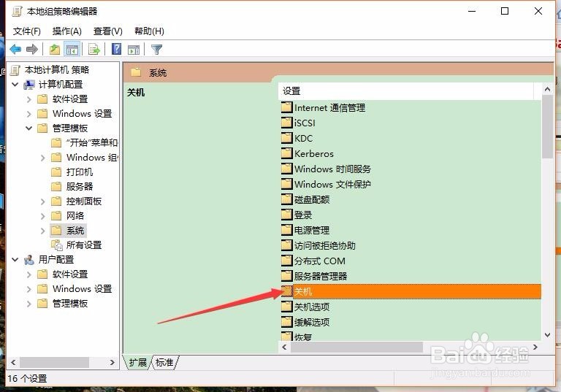Open the 操作(A) menu
Image resolution: width=561 pixels, height=392 pixels.
(x=67, y=31)
